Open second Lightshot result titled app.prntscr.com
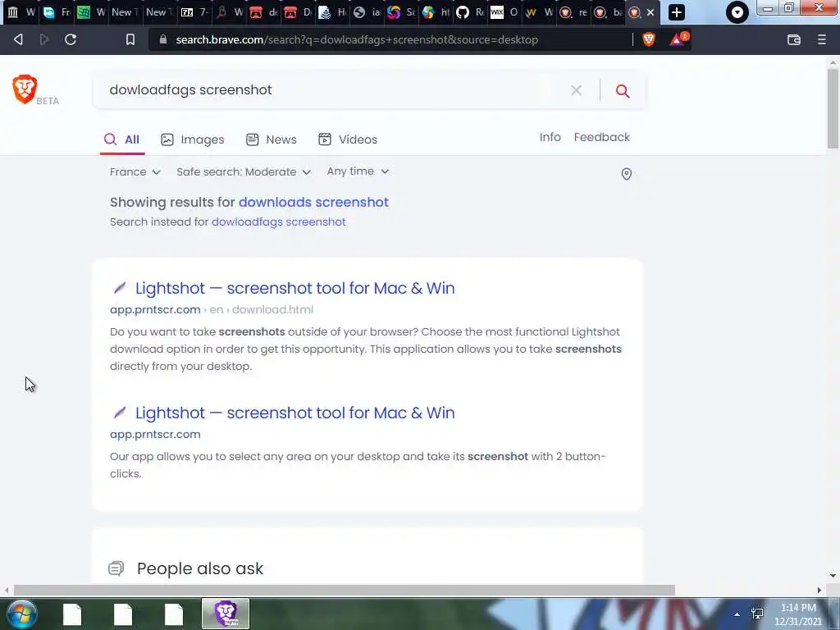 (294, 413)
